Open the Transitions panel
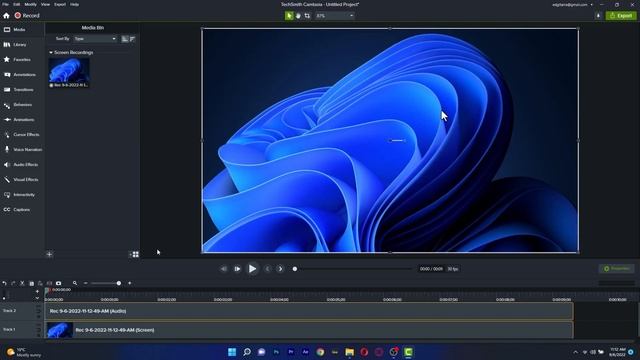This screenshot has width=640, height=360. click(x=22, y=90)
